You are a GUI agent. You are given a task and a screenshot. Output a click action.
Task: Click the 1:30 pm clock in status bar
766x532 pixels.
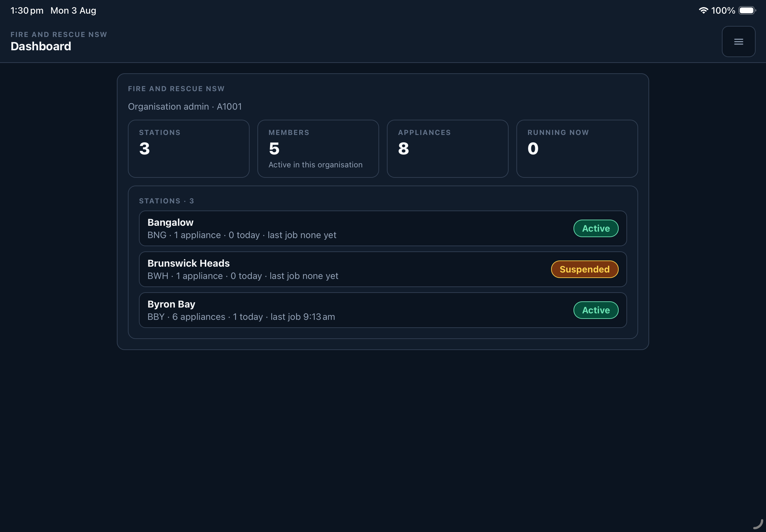coord(27,11)
